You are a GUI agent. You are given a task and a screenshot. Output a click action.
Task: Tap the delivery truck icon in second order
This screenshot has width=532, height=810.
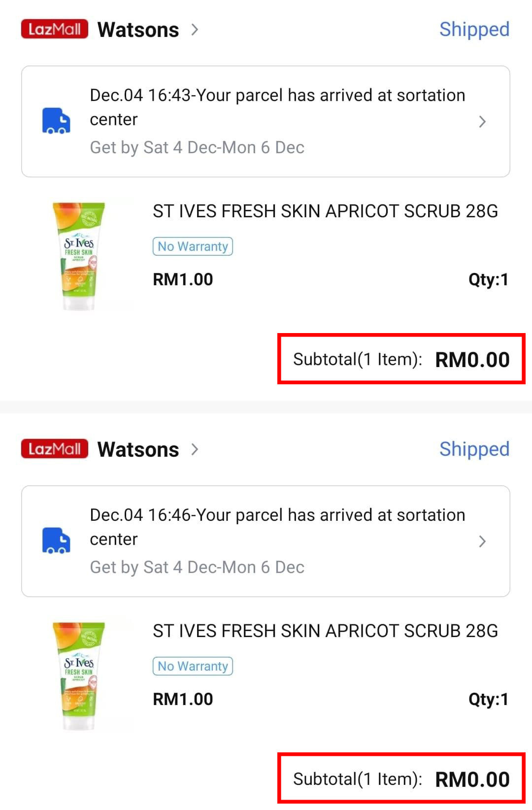[x=56, y=540]
